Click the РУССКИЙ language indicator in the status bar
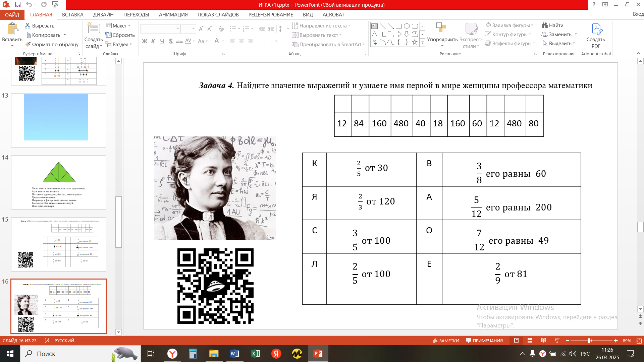Viewport: 644px width, 362px height. pyautogui.click(x=64, y=341)
